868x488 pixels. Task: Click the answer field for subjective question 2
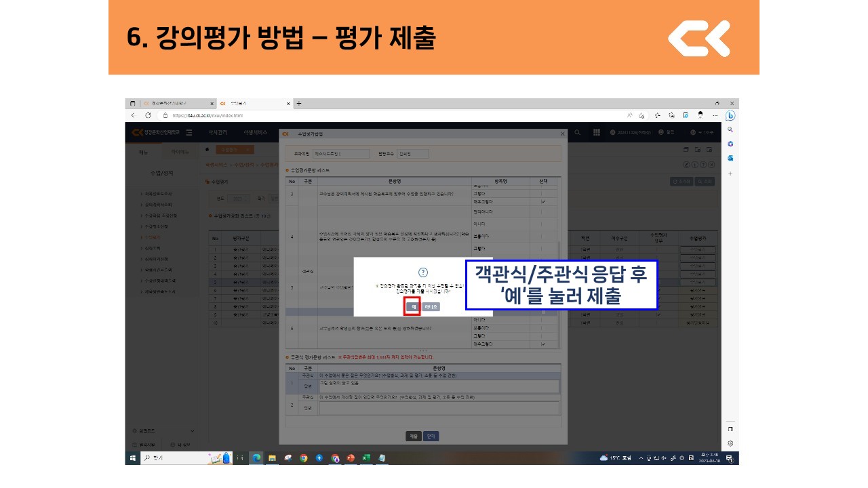pyautogui.click(x=439, y=408)
